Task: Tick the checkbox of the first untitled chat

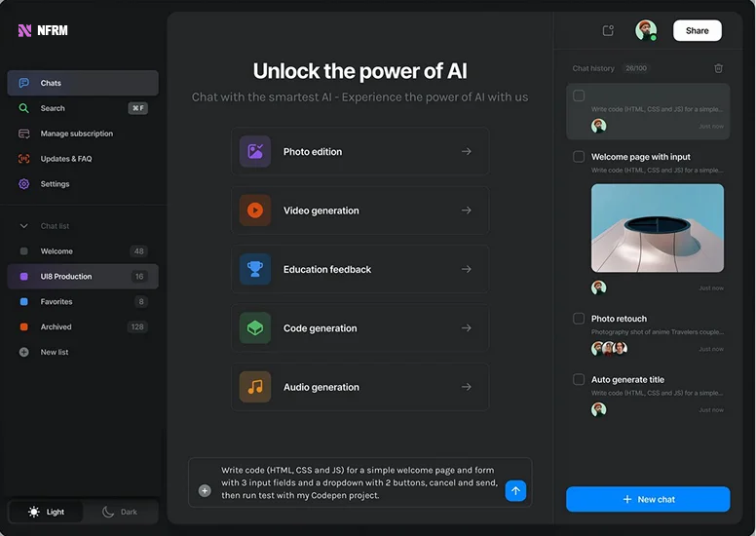Action: click(579, 96)
